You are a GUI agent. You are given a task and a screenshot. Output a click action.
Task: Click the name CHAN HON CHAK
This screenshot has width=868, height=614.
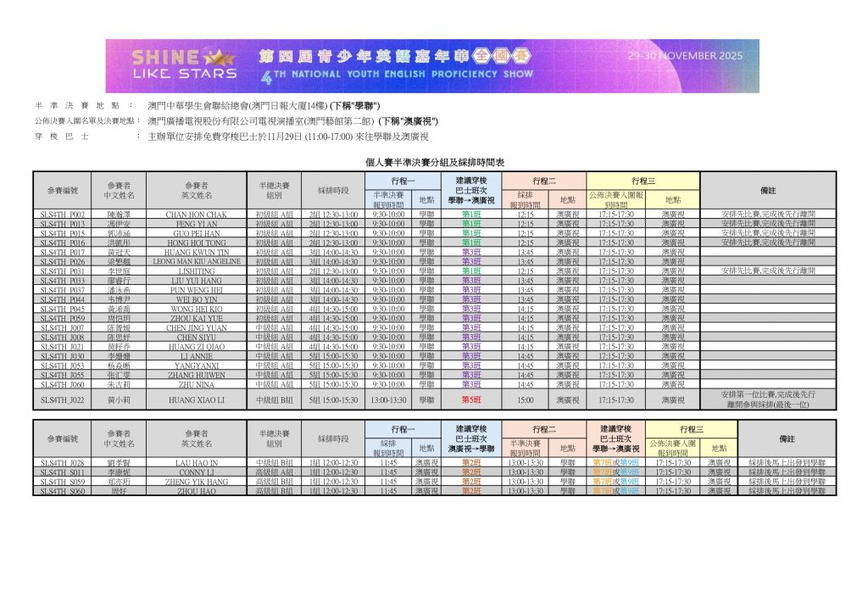point(196,215)
